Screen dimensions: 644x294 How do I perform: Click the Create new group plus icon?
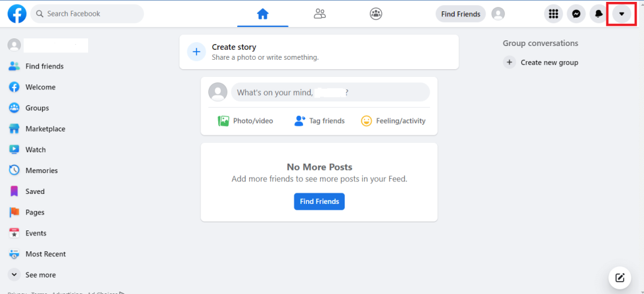509,62
